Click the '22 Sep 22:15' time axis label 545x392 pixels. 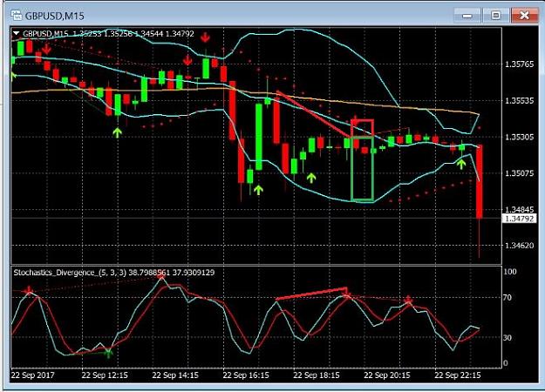tap(458, 375)
